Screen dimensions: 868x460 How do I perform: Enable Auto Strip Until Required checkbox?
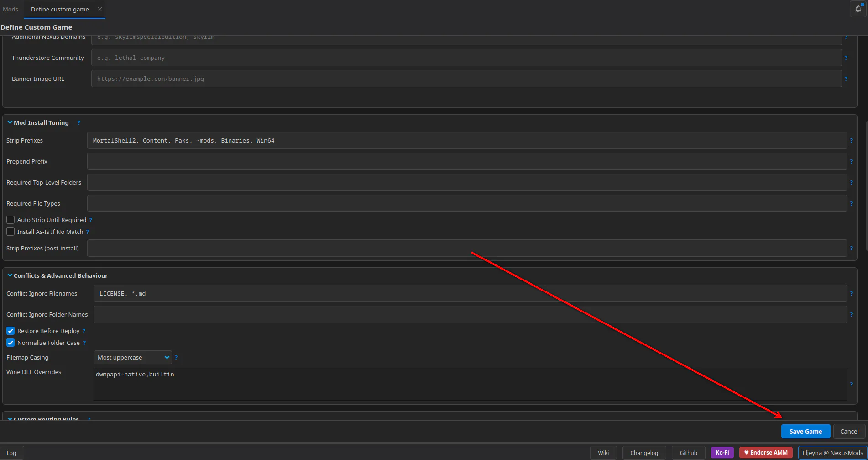click(10, 220)
